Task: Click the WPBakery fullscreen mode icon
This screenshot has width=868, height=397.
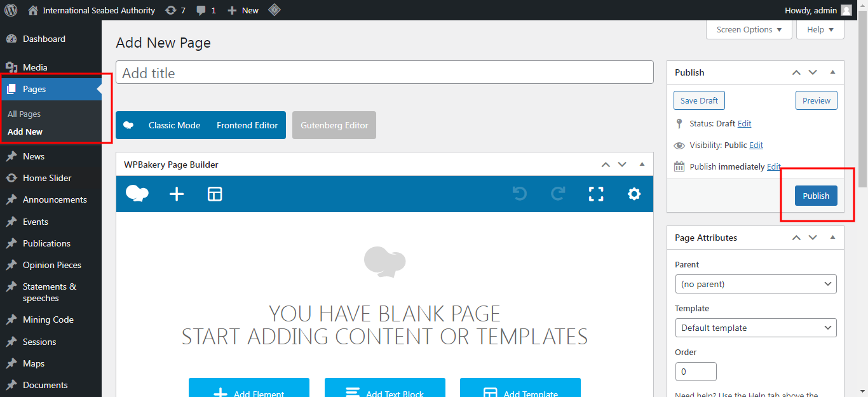Action: pos(596,194)
